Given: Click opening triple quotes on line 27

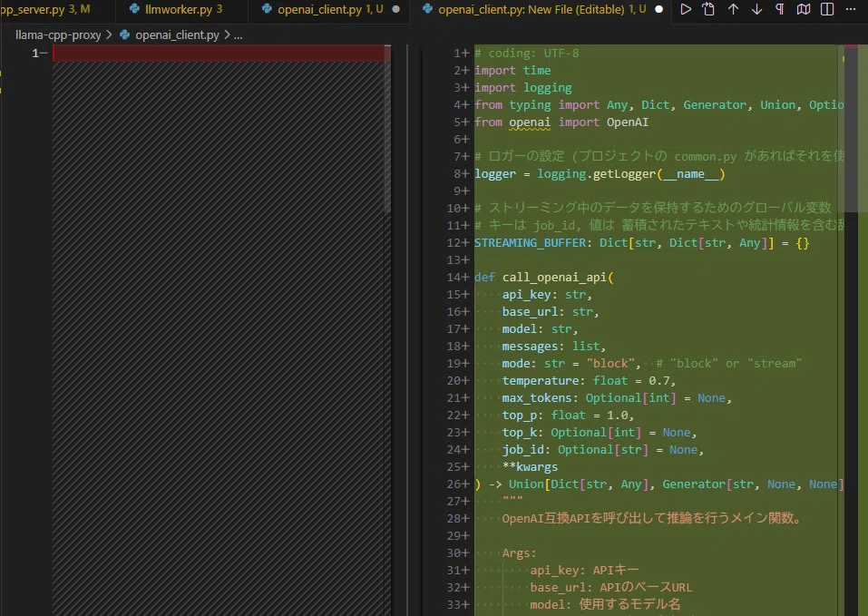Looking at the screenshot, I should click(x=512, y=500).
